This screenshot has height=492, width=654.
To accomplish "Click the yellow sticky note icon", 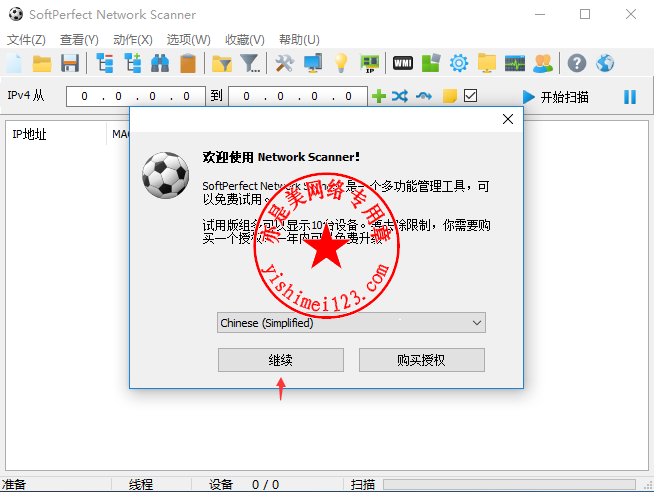I will (x=450, y=96).
